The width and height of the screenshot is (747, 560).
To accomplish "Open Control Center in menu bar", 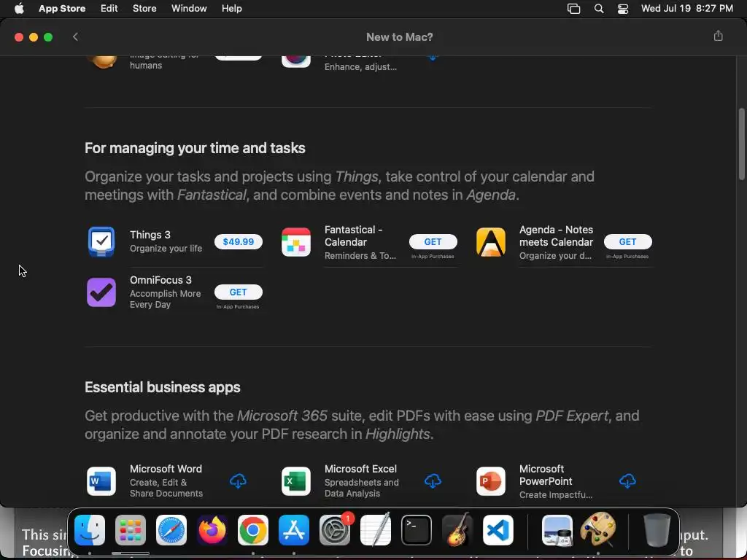I will coord(623,9).
